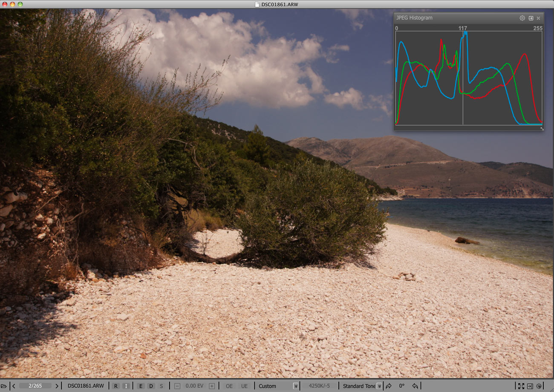Increase exposure with the plus button
Image resolution: width=554 pixels, height=392 pixels.
[x=212, y=386]
